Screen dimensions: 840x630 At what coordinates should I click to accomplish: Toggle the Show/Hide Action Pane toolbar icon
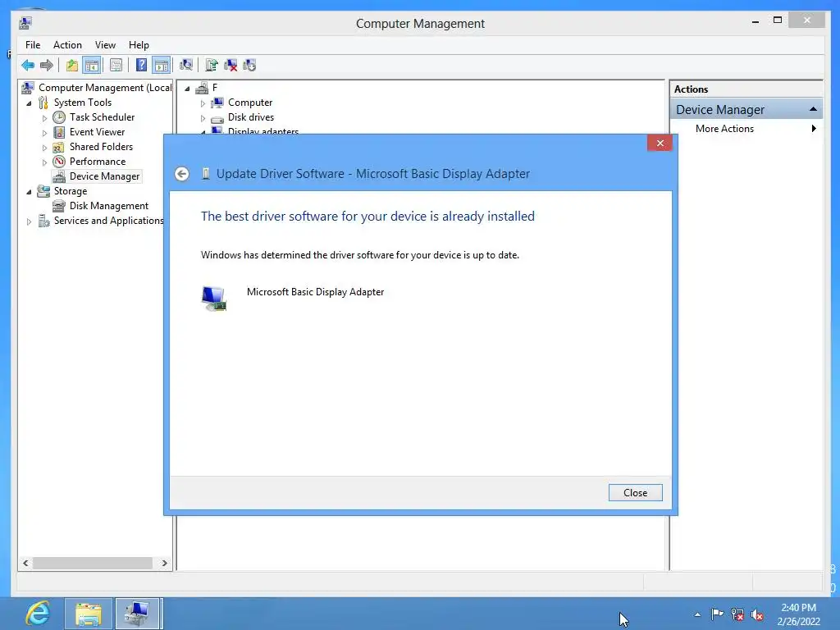(162, 66)
